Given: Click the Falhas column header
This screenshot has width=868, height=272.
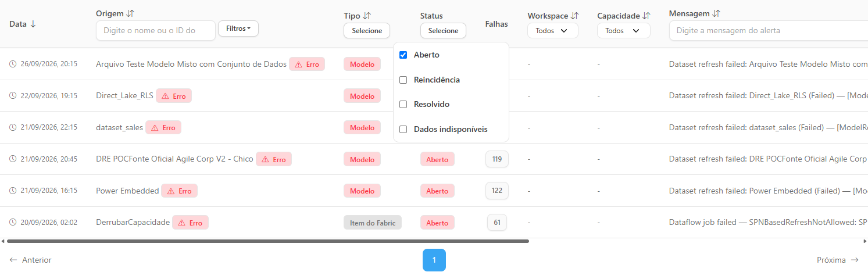Looking at the screenshot, I should pos(496,24).
